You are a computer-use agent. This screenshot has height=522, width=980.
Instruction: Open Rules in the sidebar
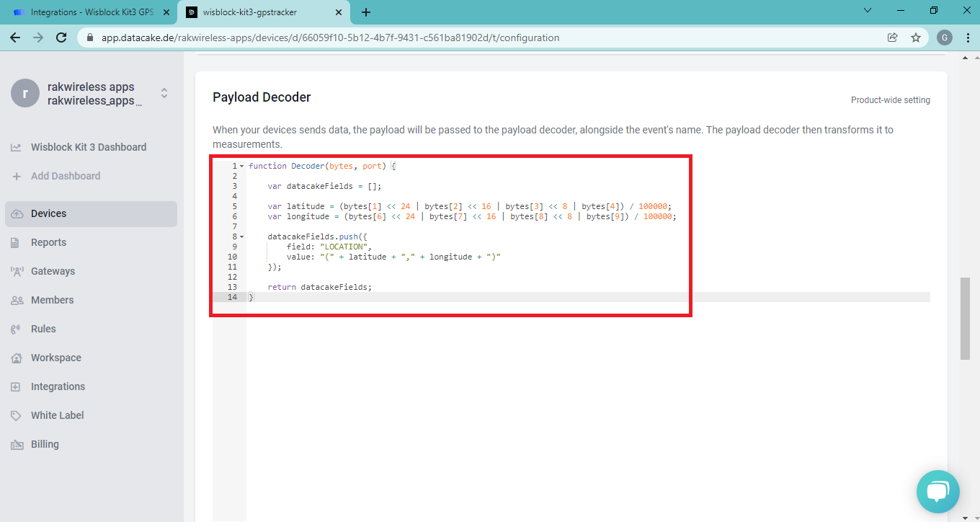pos(43,329)
